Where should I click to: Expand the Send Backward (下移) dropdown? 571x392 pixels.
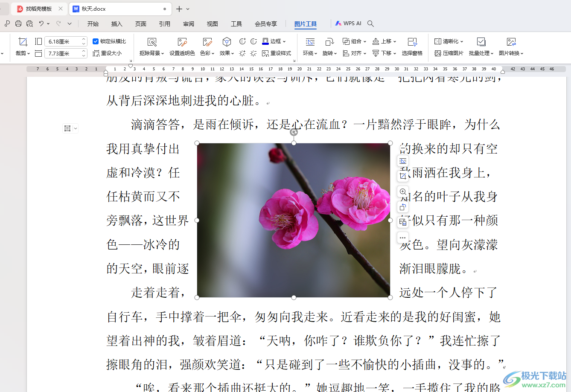pyautogui.click(x=395, y=54)
